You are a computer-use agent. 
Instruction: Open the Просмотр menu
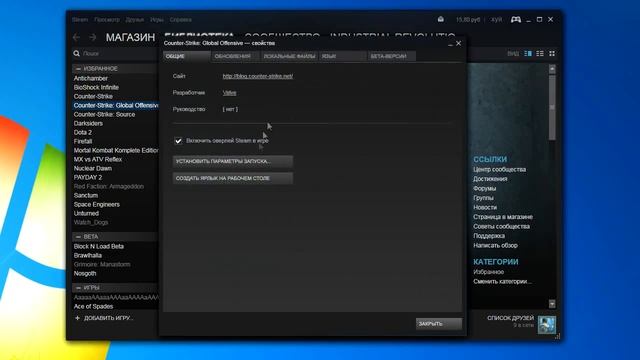107,20
